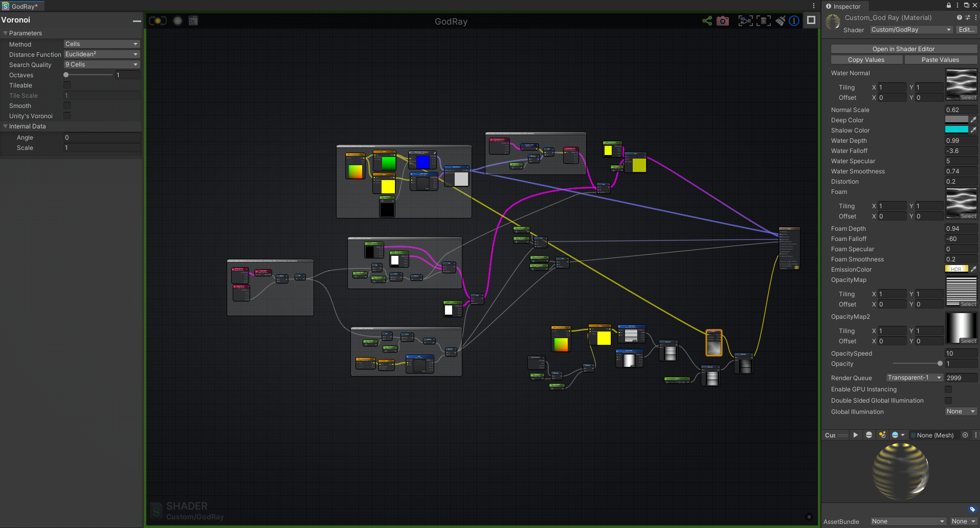Pick Shalow Color with the eyedropper
Viewport: 980px width, 528px height.
click(x=973, y=130)
